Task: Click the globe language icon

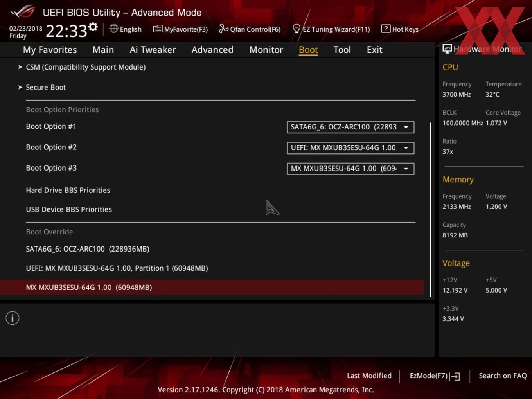Action: (113, 29)
